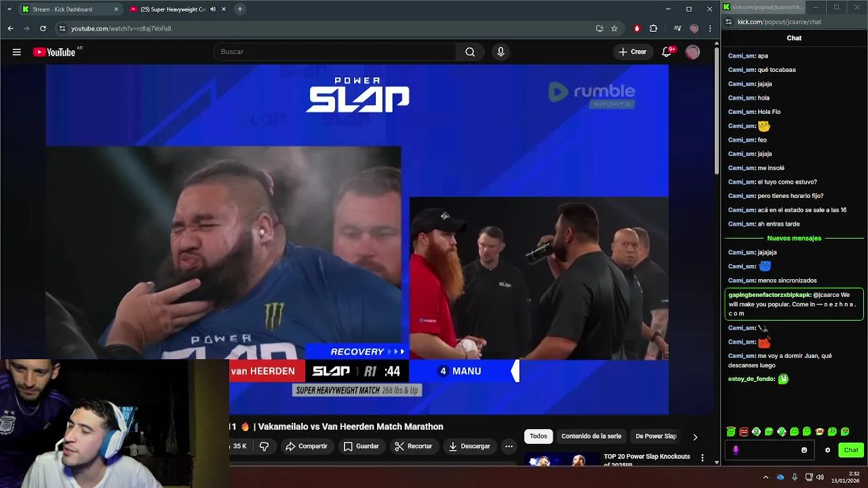Screen dimensions: 868x488
Task: Switch to Super Heavyweight YouTube tab
Action: (173, 9)
